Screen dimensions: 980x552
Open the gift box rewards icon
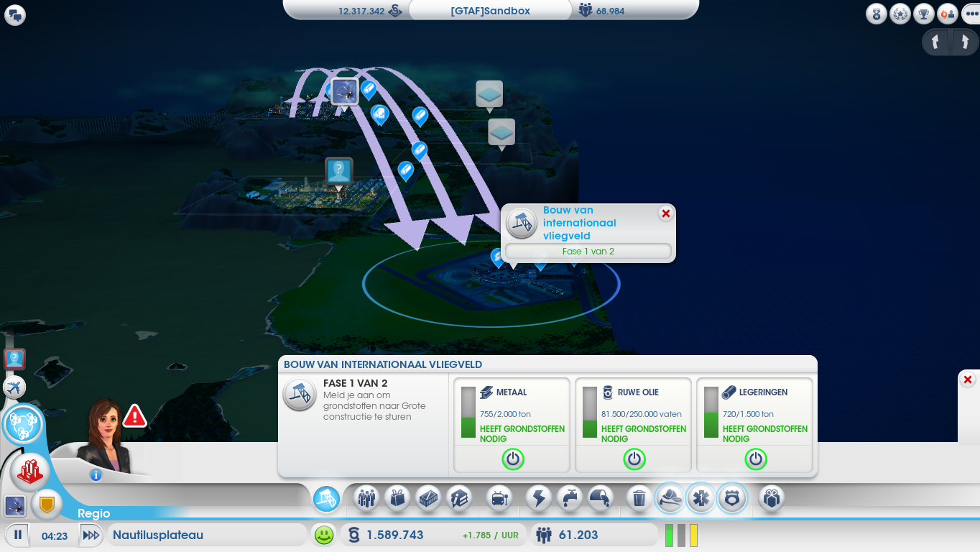(x=772, y=498)
